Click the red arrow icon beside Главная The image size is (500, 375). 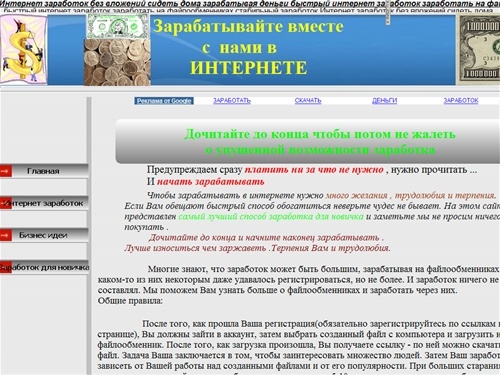(x=6, y=171)
